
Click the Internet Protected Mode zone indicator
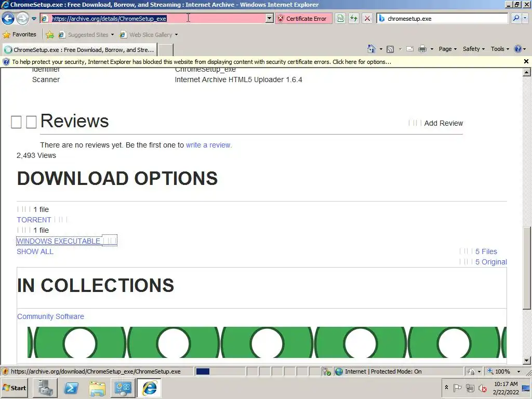[x=383, y=371]
